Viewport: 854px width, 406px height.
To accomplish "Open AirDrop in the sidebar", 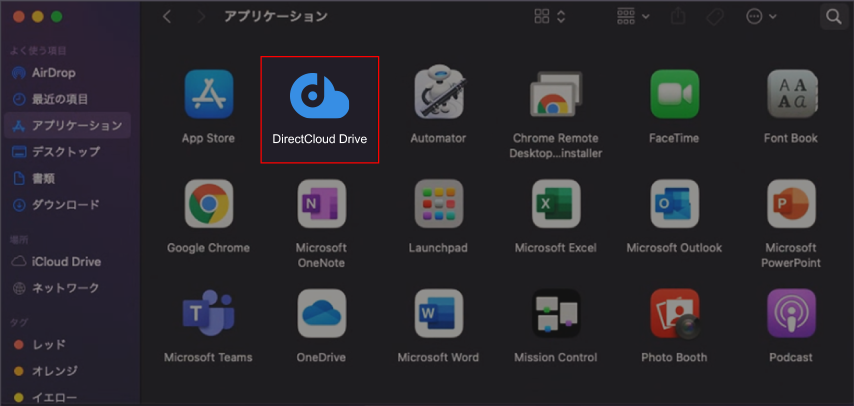I will (68, 72).
